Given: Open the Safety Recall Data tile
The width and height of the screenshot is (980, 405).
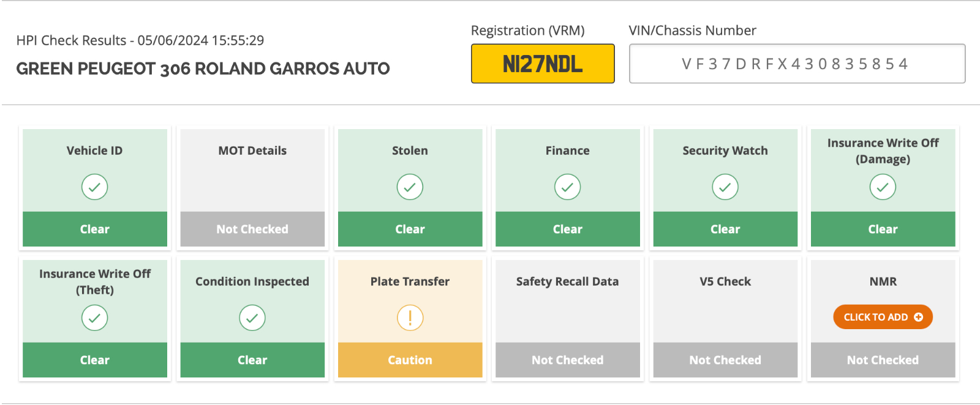Looking at the screenshot, I should [568, 319].
